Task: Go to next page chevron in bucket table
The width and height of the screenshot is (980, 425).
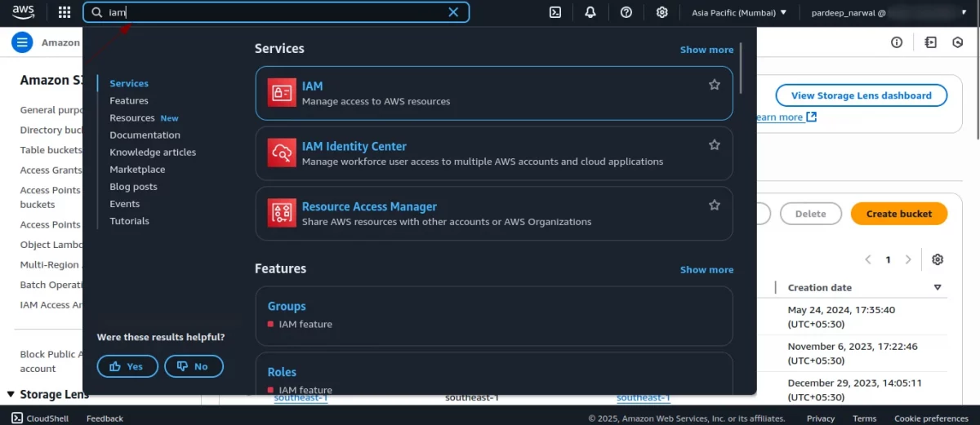Action: coord(908,259)
